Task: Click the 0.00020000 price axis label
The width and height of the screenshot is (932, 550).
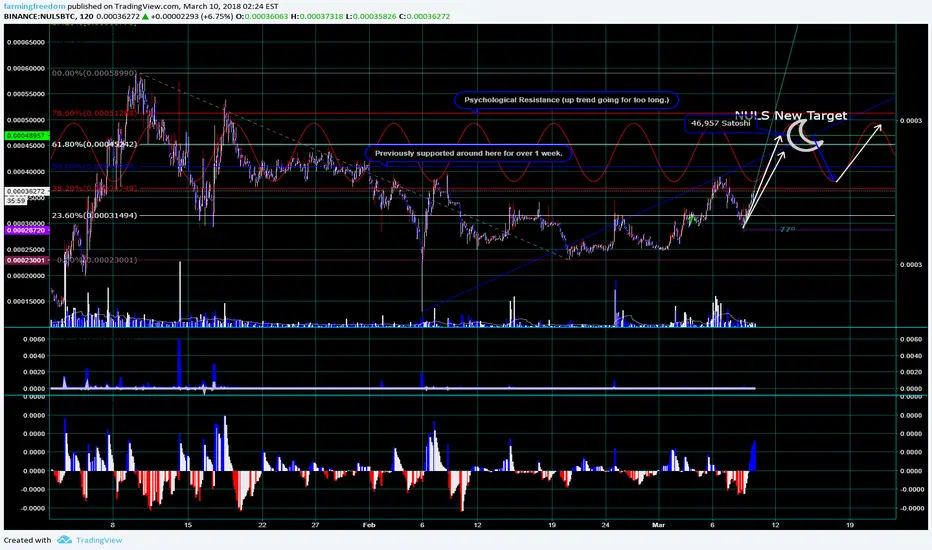Action: point(26,276)
